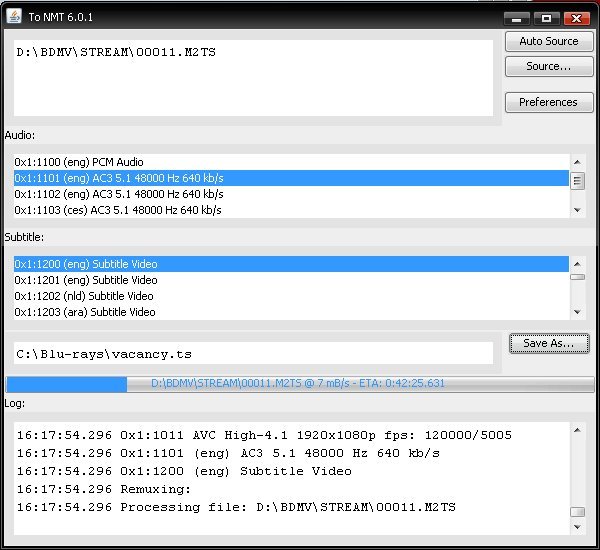The height and width of the screenshot is (550, 600).
Task: Select subtitle 0x1:1200 (eng) Subtitle Video
Action: pyautogui.click(x=291, y=264)
